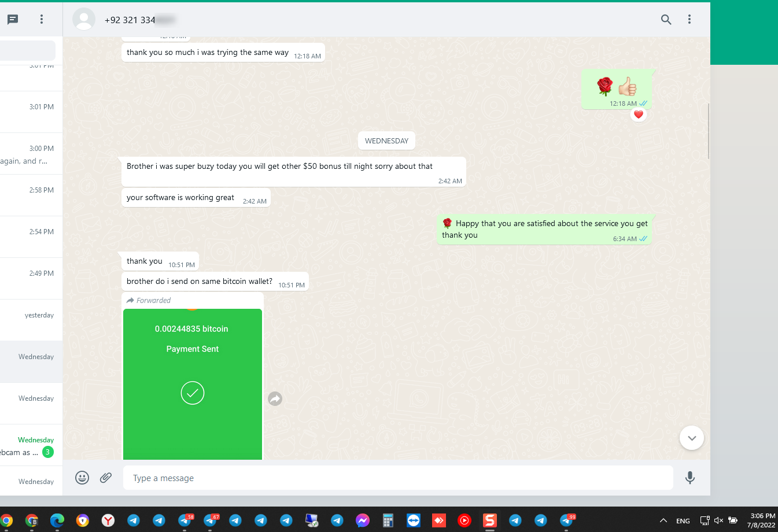This screenshot has width=778, height=532.
Task: Search within this conversation using the magnifier
Action: (x=666, y=19)
